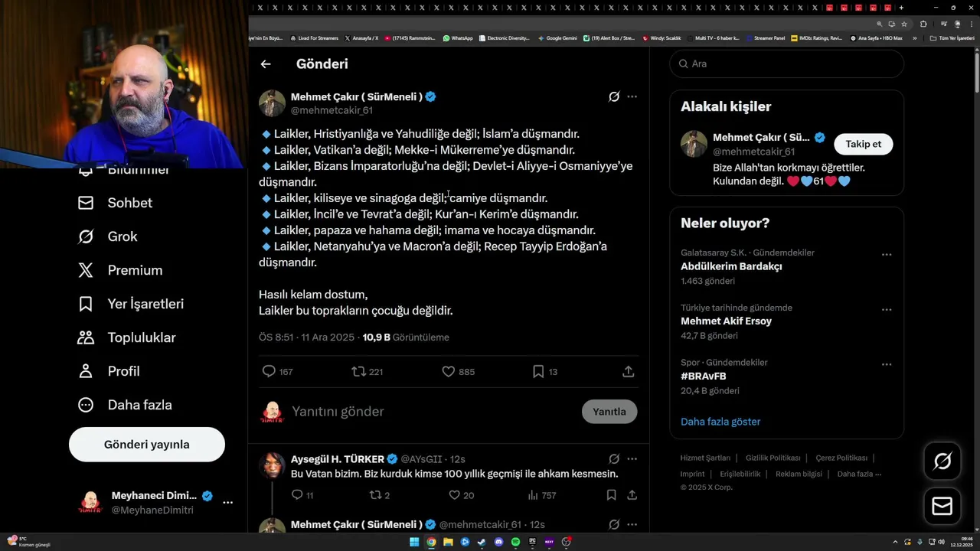Viewport: 980px width, 551px height.
Task: Open Gizlilik Politikası footer link
Action: click(773, 458)
